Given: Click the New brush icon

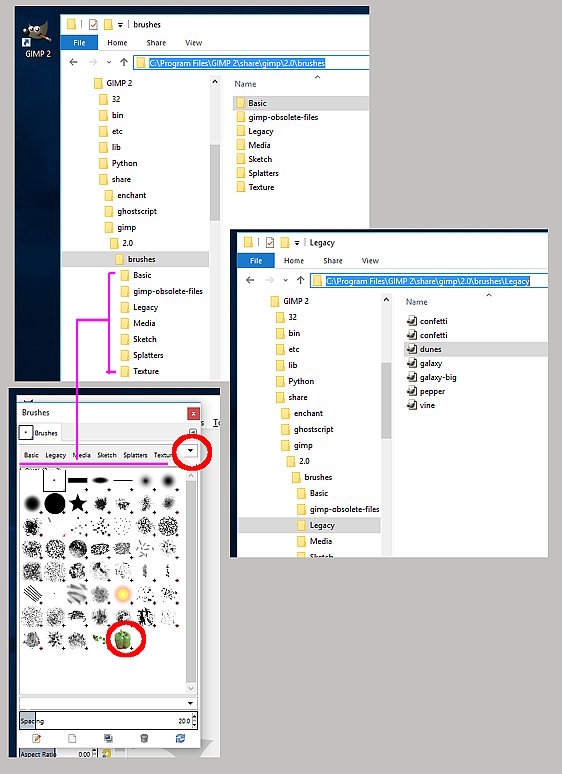Looking at the screenshot, I should pos(72,738).
